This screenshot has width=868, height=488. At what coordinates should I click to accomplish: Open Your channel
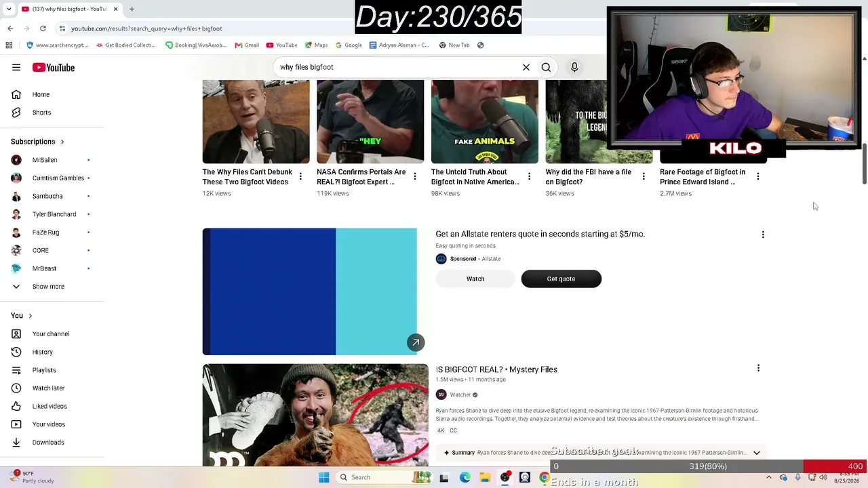tap(52, 334)
